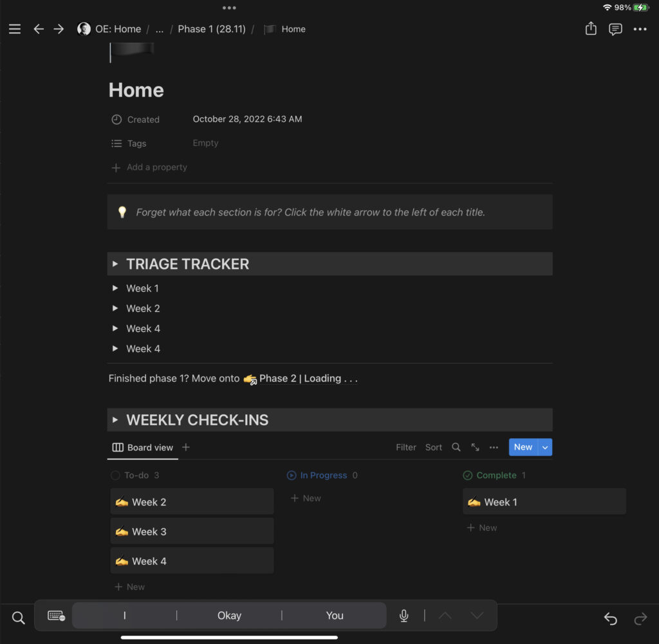
Task: Open the page comments icon
Action: [x=615, y=29]
